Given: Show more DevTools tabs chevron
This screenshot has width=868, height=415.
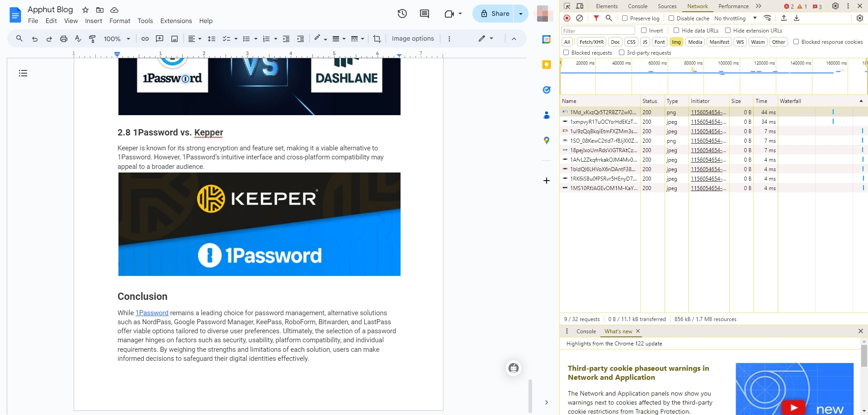Looking at the screenshot, I should pos(759,6).
